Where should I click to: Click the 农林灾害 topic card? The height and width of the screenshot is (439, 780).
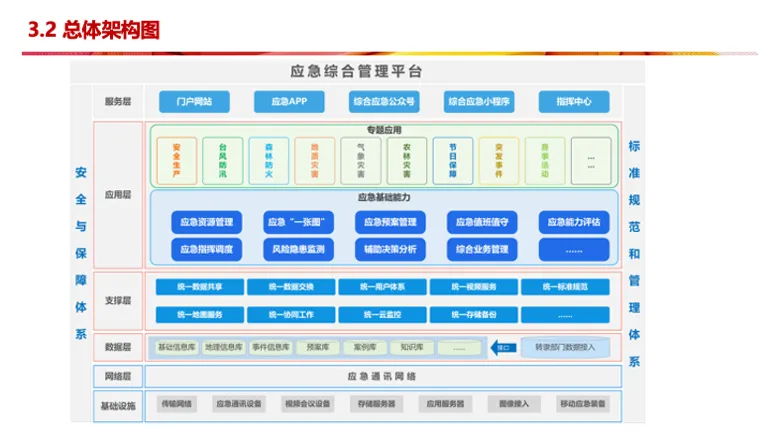click(407, 161)
